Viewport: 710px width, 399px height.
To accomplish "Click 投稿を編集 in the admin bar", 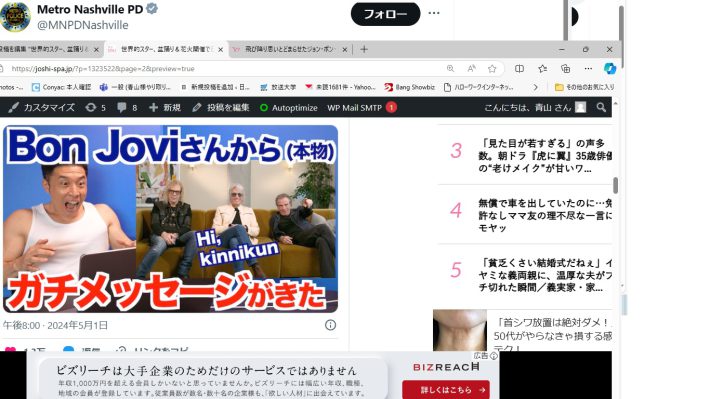I will pos(221,108).
